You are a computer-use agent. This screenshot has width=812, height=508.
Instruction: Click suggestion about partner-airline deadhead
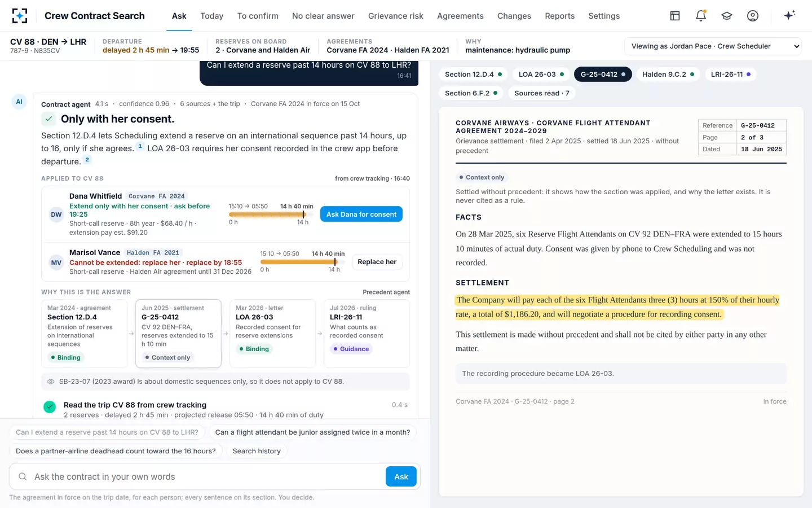(x=116, y=451)
